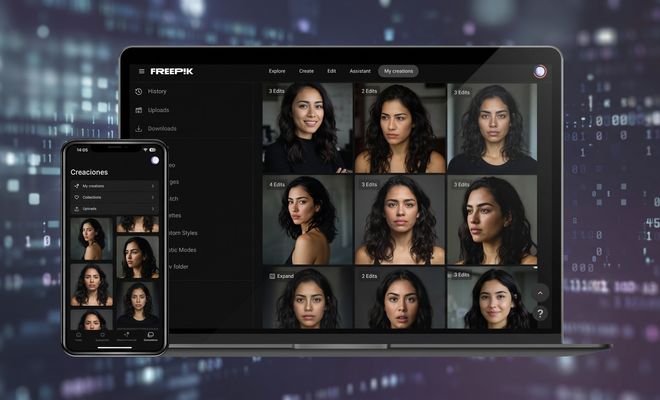Open the hamburger menu beside Freepik logo
660x400 pixels.
click(142, 72)
